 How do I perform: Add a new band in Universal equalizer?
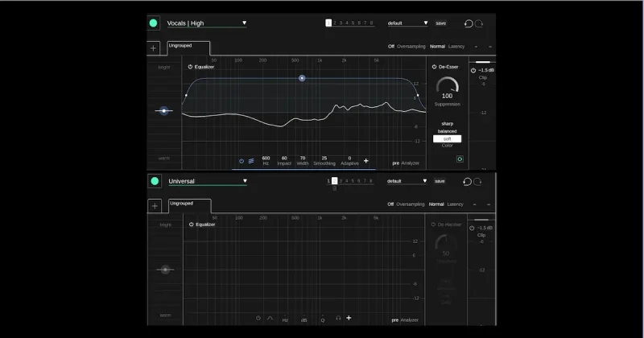(349, 318)
